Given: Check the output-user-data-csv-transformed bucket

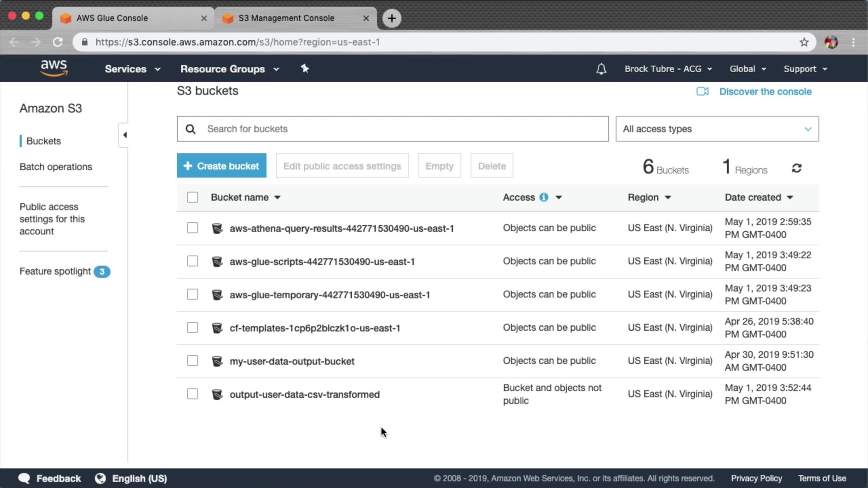Looking at the screenshot, I should 193,394.
